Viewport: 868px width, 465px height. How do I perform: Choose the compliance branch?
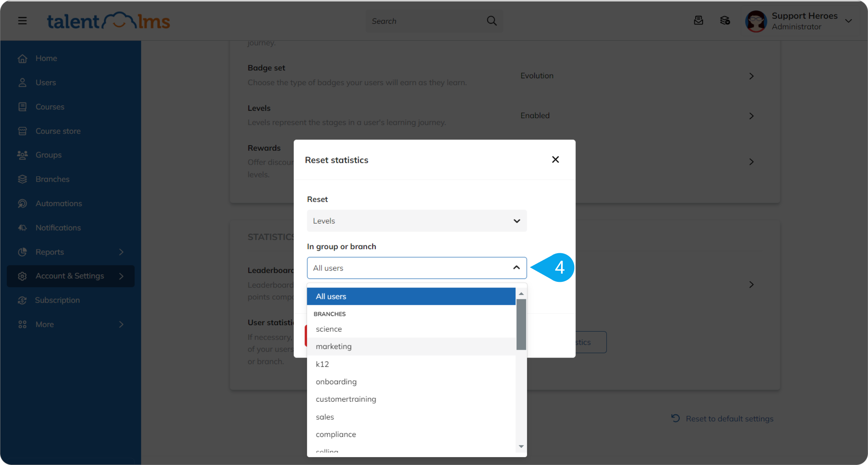[x=411, y=434]
